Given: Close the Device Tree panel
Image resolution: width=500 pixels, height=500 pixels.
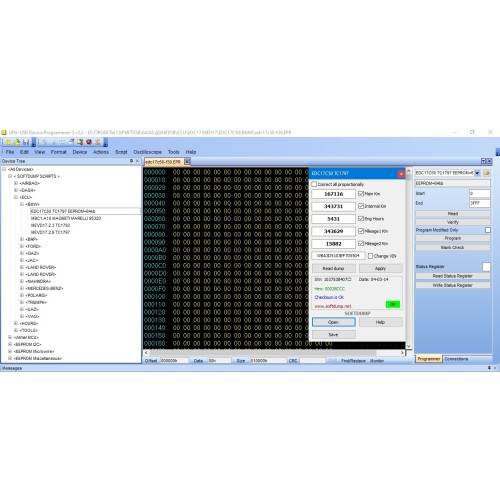Looking at the screenshot, I should pyautogui.click(x=137, y=161).
